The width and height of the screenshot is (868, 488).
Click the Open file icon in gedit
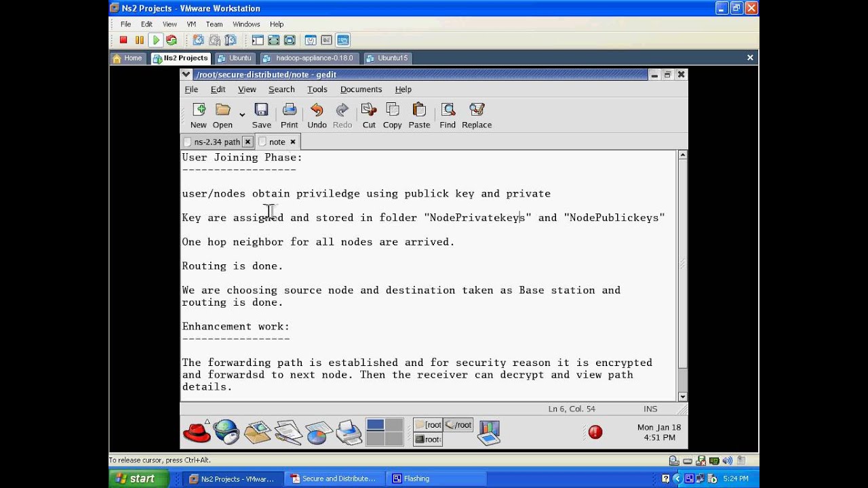pyautogui.click(x=222, y=110)
